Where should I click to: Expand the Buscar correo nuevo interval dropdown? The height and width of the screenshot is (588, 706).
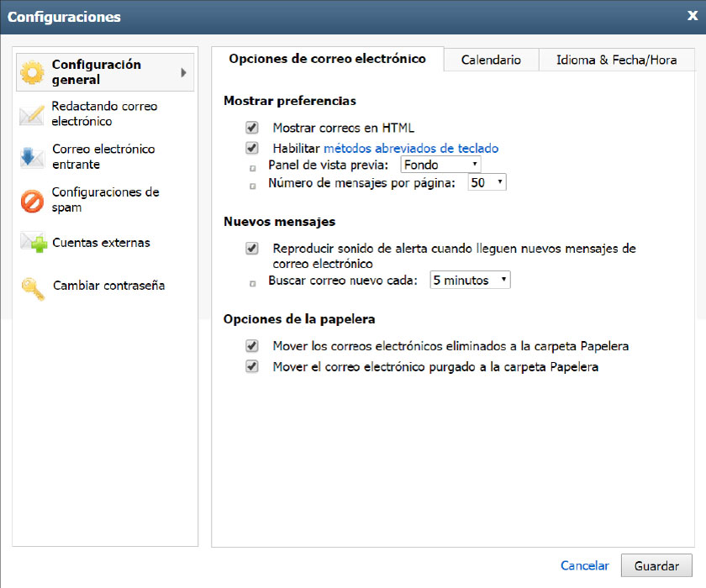click(x=470, y=280)
